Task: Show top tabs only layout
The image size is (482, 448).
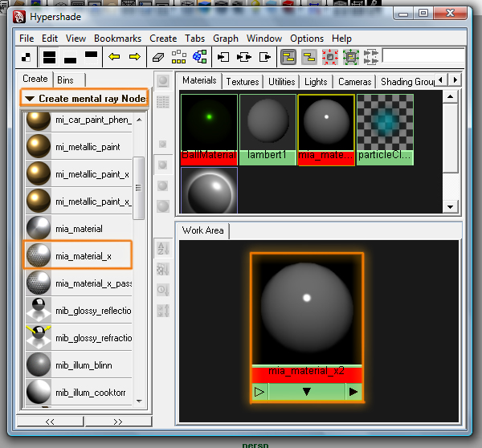Action: click(91, 57)
